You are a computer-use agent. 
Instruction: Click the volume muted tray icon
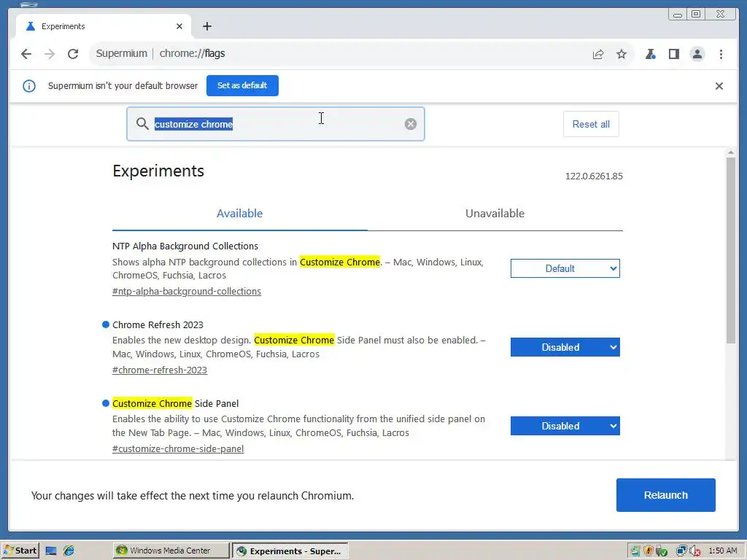(694, 551)
